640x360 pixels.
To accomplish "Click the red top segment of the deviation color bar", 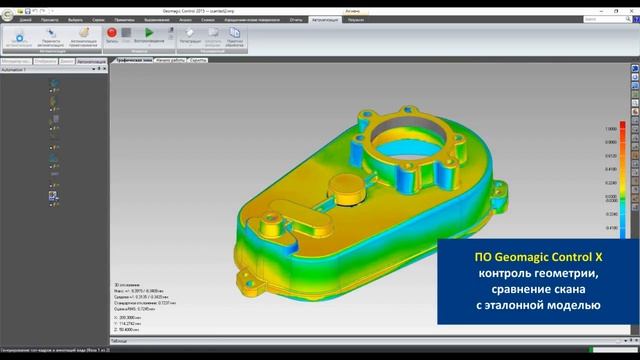I will tap(622, 125).
